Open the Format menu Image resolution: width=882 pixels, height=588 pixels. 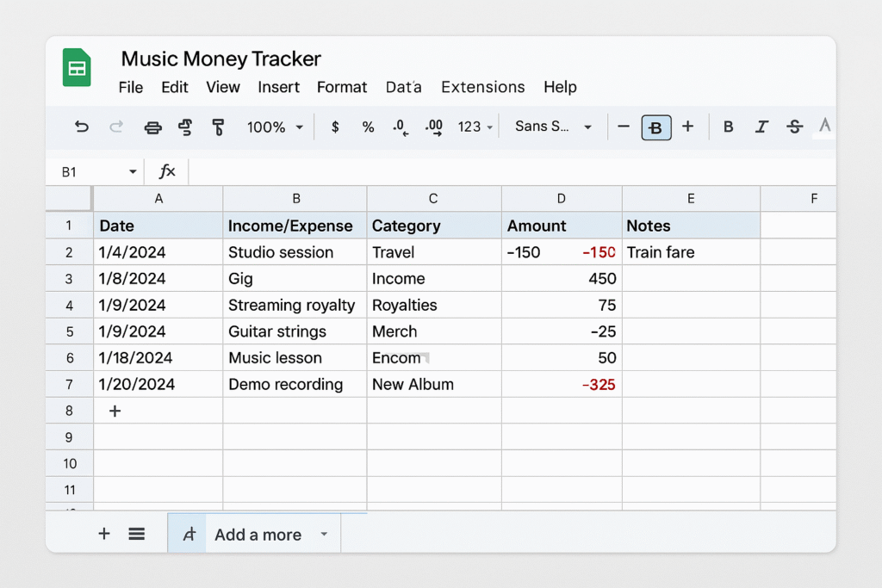(x=342, y=87)
